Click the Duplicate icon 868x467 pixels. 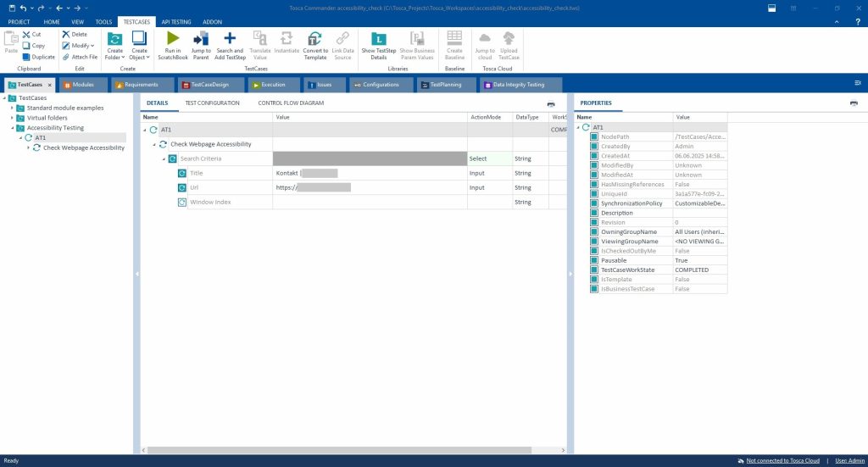tap(26, 57)
